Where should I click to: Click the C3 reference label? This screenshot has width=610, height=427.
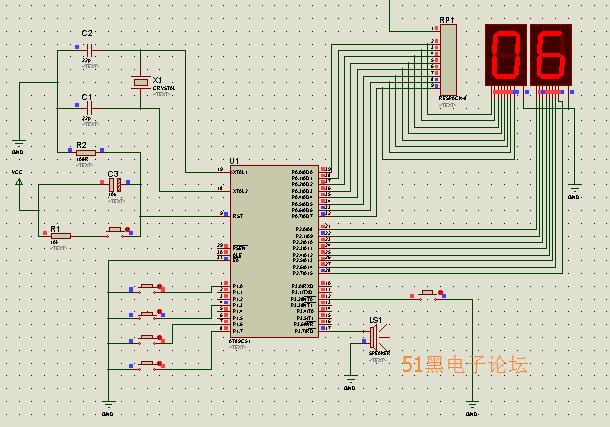pyautogui.click(x=113, y=174)
